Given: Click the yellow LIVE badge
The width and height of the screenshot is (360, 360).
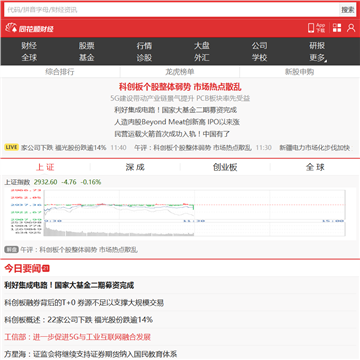Looking at the screenshot, I should point(11,147).
